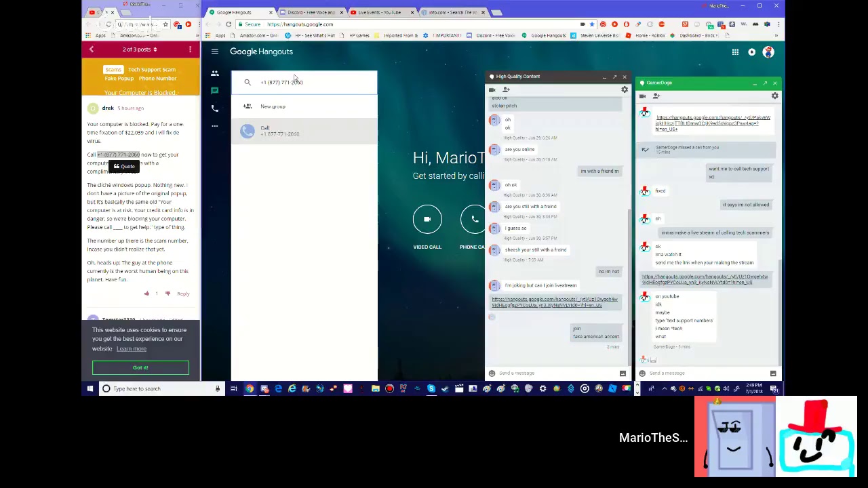Switch to the Live Events - YouTube tab
This screenshot has width=868, height=488.
(x=382, y=12)
